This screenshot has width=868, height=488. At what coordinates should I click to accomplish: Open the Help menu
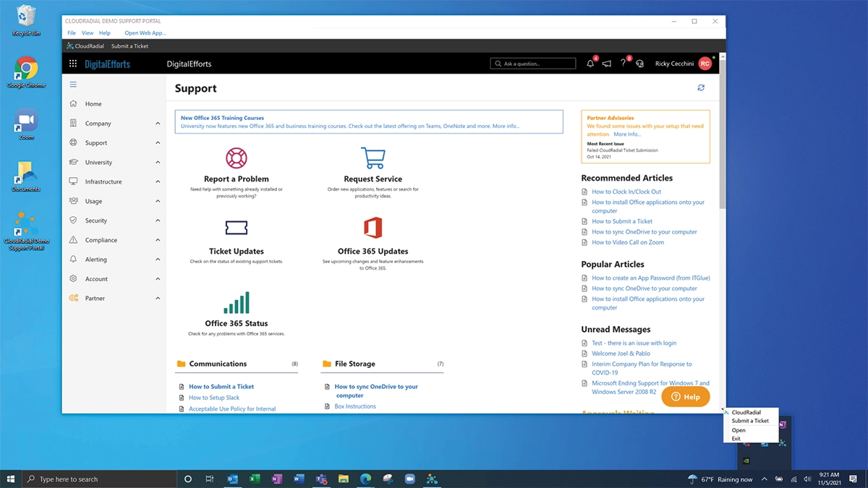pos(105,33)
